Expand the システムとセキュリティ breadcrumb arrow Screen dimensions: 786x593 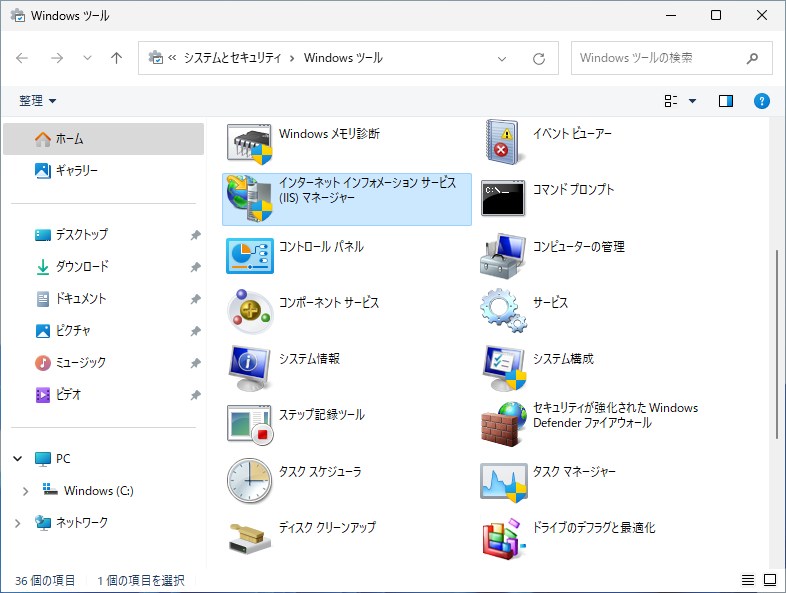pos(292,58)
